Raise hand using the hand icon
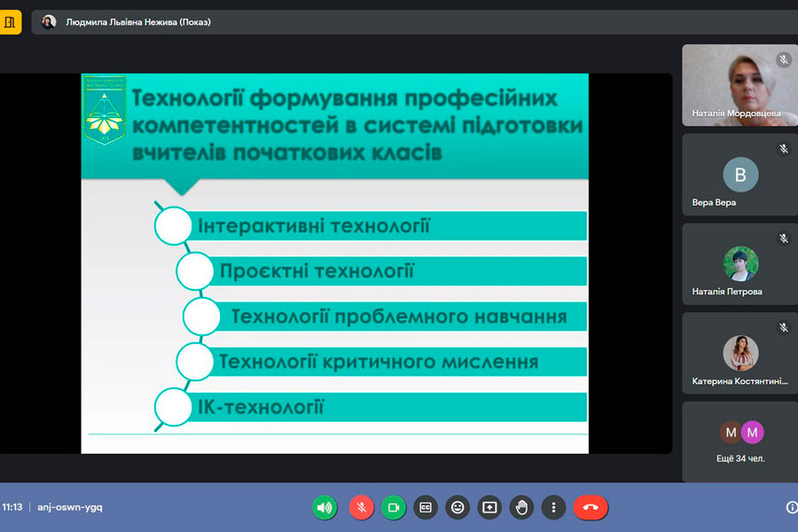Image resolution: width=798 pixels, height=532 pixels. tap(521, 507)
